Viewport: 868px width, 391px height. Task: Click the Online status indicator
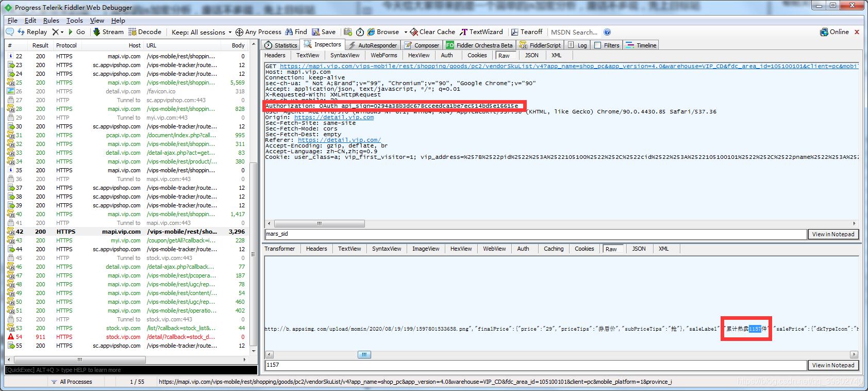[x=834, y=32]
